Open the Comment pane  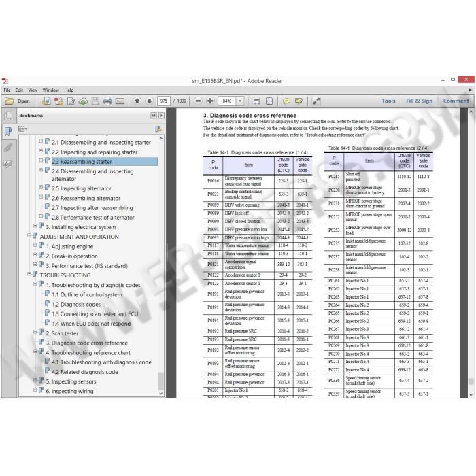pyautogui.click(x=456, y=101)
